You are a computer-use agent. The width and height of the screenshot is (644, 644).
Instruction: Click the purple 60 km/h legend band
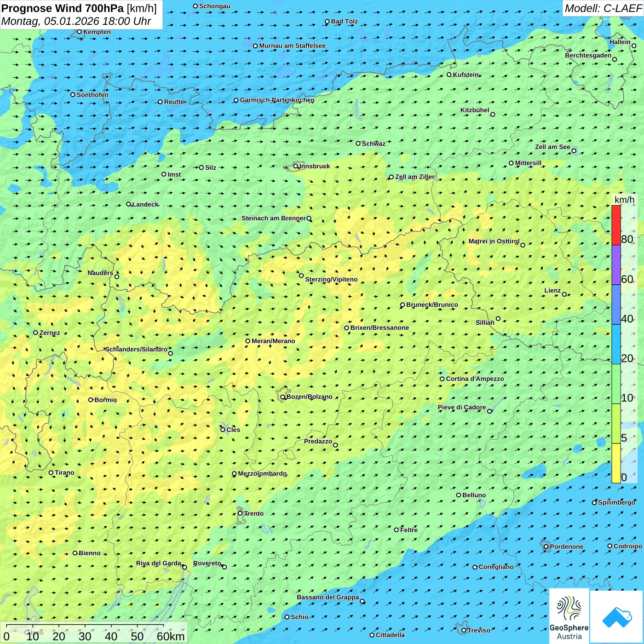tap(616, 265)
